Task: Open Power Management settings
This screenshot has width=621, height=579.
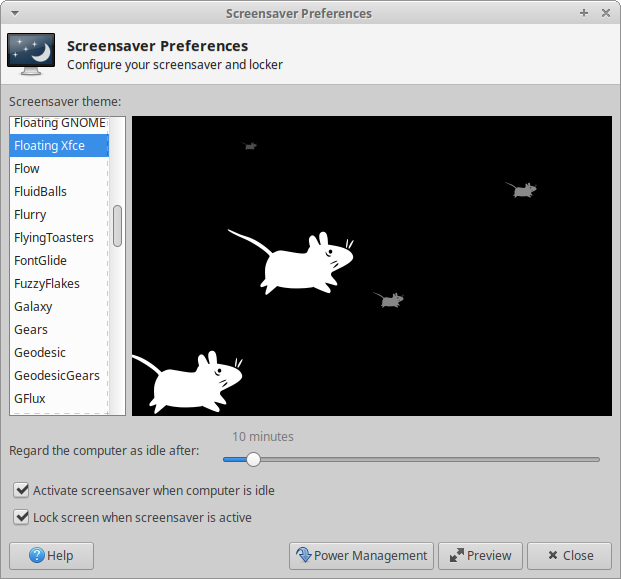Action: click(361, 556)
